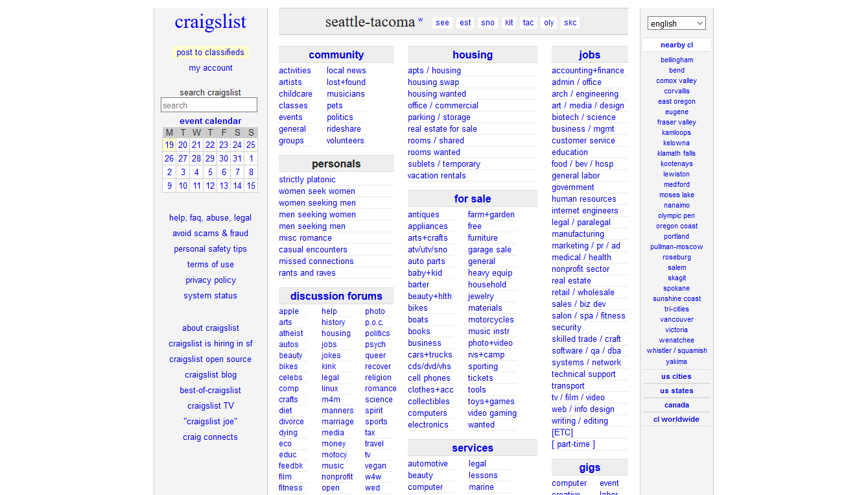Open automotive services listings
The image size is (868, 495).
click(x=428, y=464)
